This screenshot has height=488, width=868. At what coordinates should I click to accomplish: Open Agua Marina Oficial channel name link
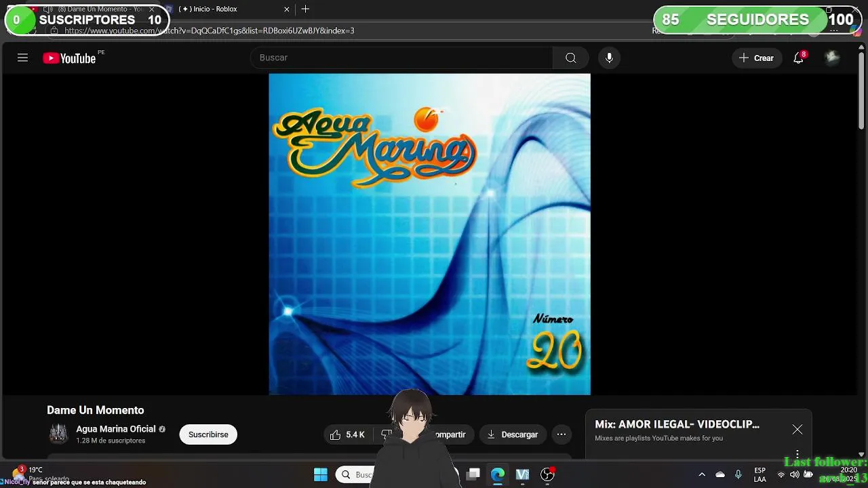[116, 429]
